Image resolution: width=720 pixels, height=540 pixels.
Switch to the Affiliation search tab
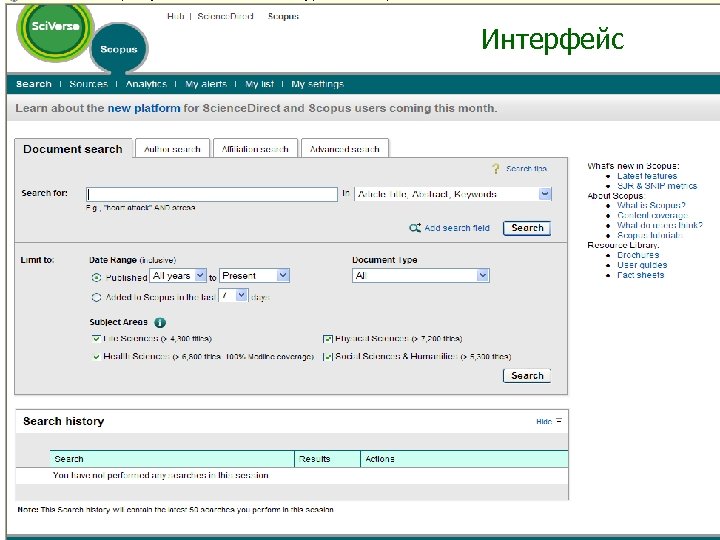tap(255, 149)
